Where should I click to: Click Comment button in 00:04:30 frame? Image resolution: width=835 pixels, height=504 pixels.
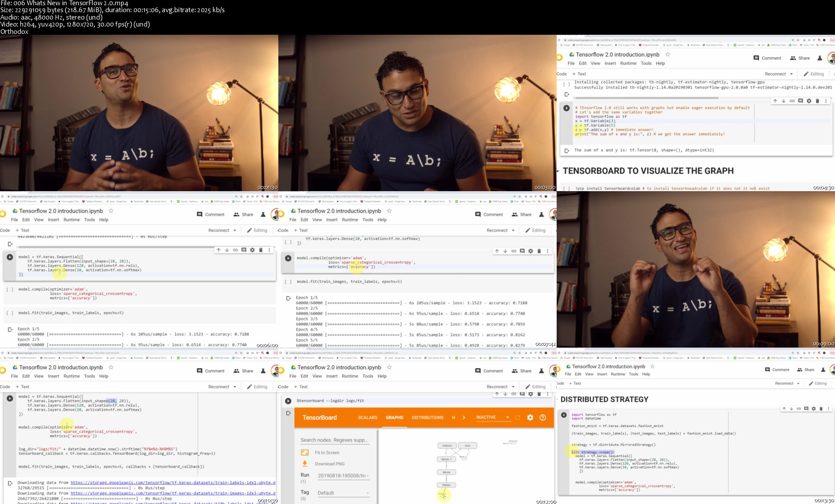point(767,58)
